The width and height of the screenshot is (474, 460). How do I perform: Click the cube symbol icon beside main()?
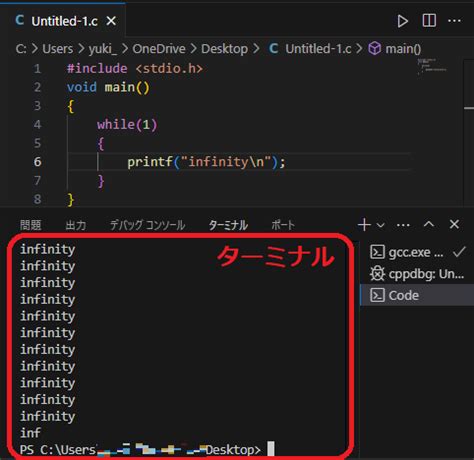[375, 49]
